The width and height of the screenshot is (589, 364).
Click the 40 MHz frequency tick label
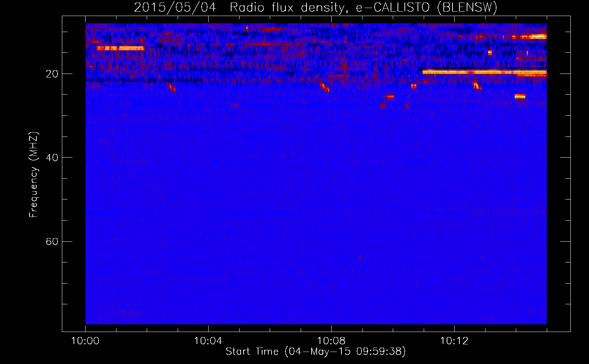tap(52, 158)
